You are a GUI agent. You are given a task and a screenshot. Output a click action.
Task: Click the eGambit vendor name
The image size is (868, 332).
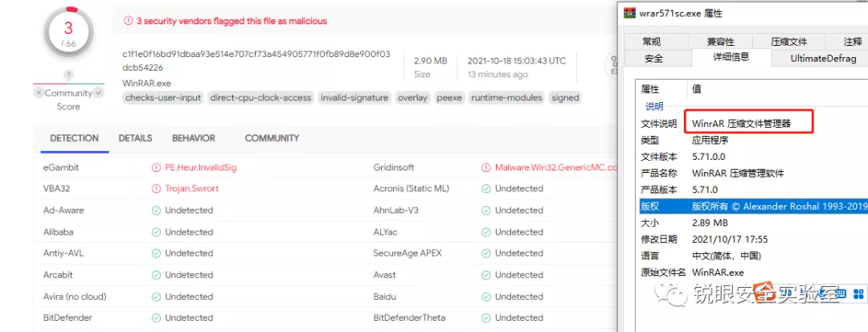coord(59,167)
